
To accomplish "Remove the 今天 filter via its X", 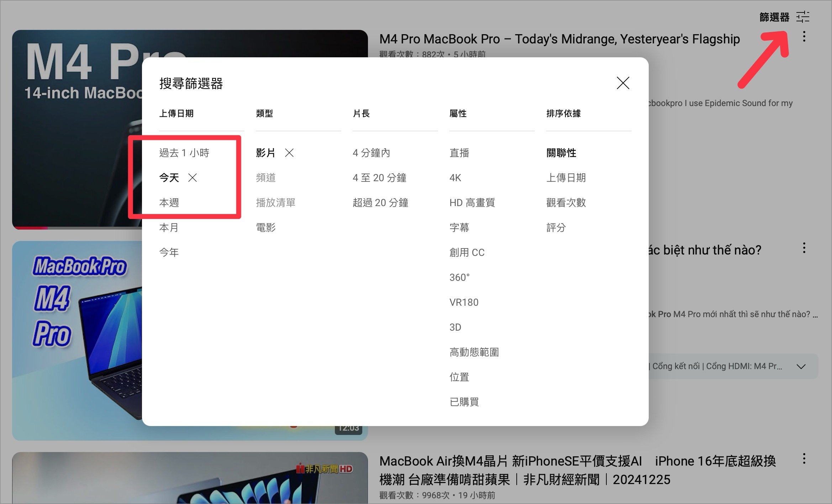I will 193,178.
